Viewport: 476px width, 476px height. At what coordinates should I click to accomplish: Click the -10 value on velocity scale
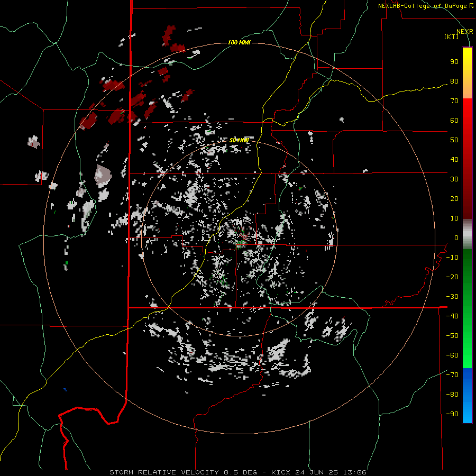click(452, 258)
